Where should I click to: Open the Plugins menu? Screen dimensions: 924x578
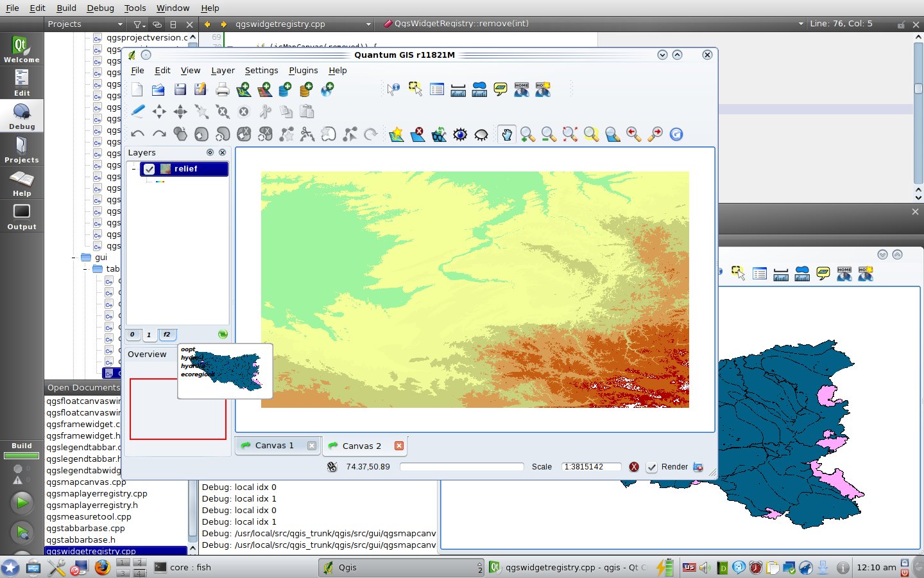tap(303, 71)
